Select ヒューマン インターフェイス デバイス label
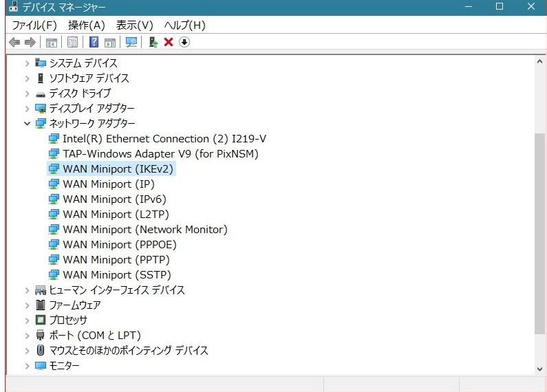 click(x=117, y=290)
